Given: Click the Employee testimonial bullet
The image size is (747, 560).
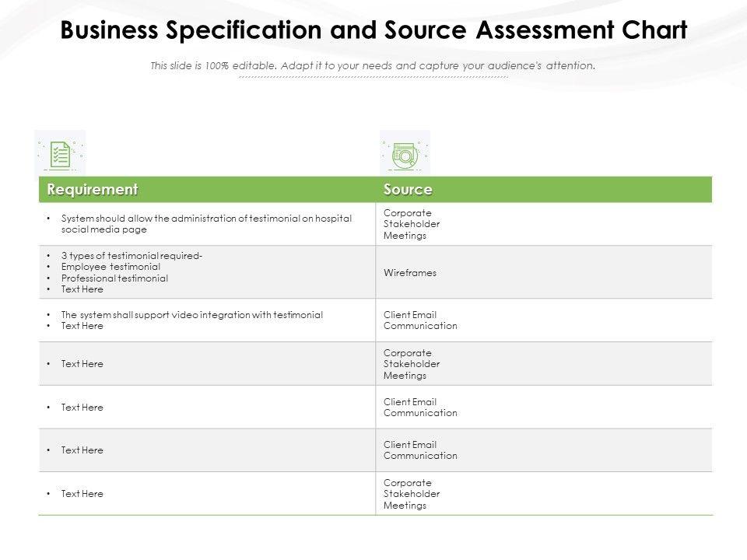Looking at the screenshot, I should click(110, 267).
